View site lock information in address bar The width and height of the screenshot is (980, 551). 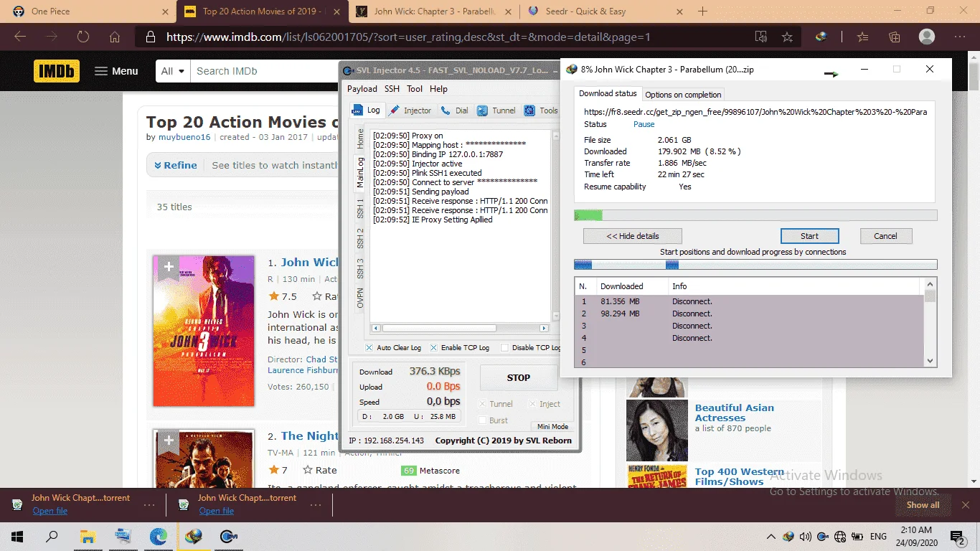tap(149, 37)
